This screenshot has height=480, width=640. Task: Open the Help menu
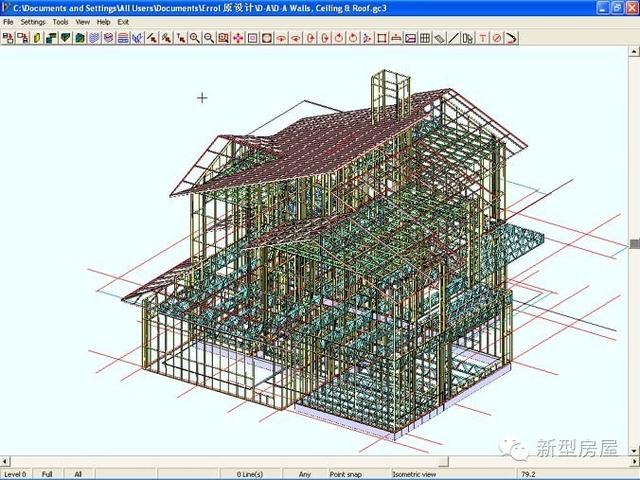point(103,22)
